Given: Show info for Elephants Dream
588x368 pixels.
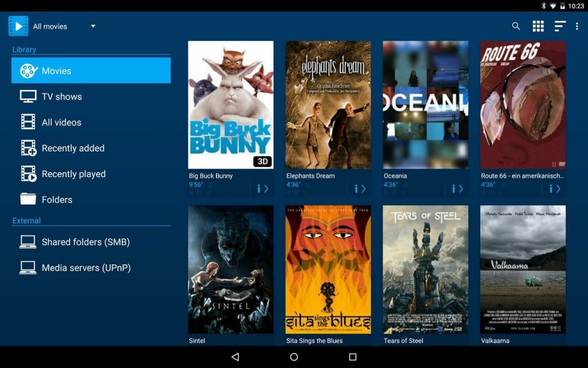Looking at the screenshot, I should [357, 189].
